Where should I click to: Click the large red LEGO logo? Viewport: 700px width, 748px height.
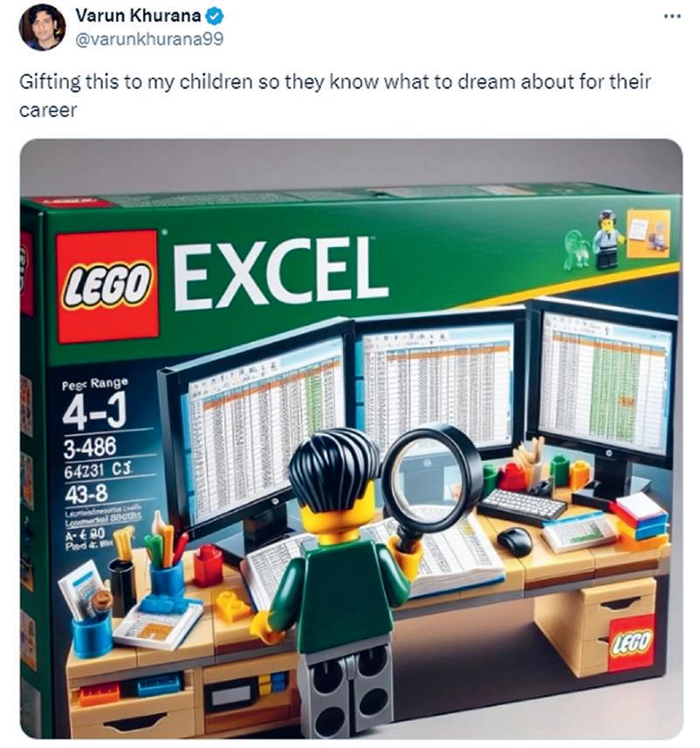tap(107, 286)
